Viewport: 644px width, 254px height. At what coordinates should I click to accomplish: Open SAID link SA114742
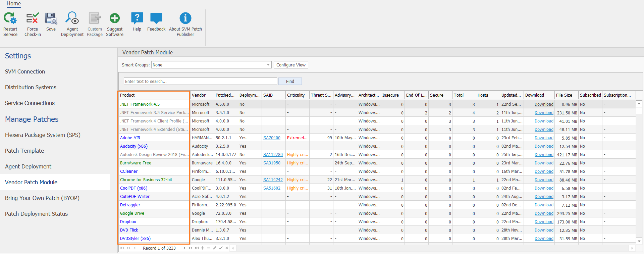click(273, 180)
